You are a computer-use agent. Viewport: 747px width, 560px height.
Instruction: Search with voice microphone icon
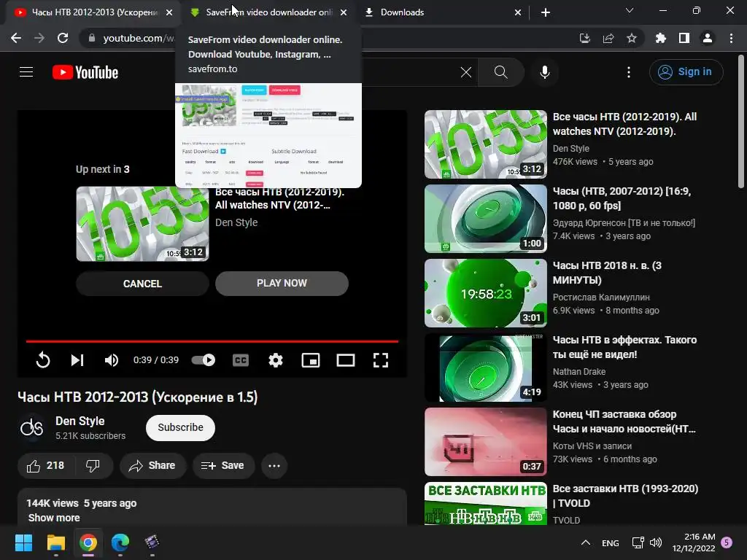tap(545, 72)
